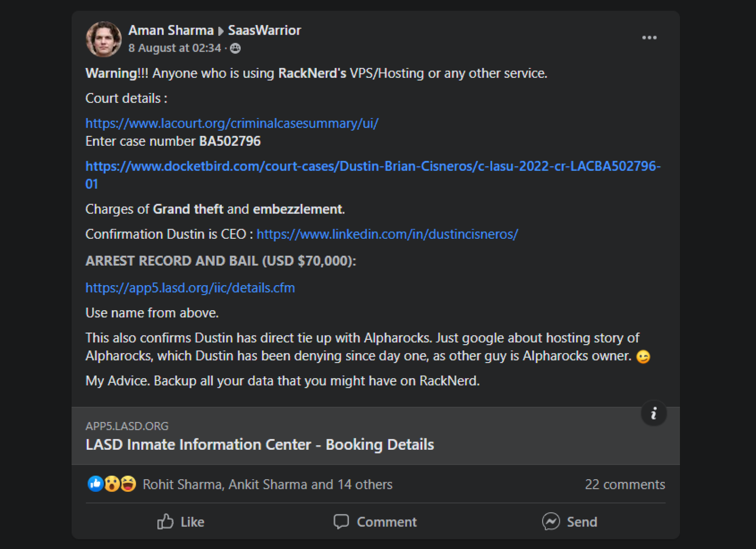Click the 'Use name from above.' line

coord(152,313)
